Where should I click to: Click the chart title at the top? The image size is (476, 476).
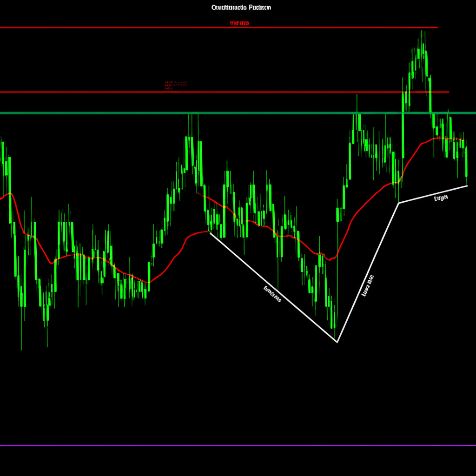(x=241, y=7)
